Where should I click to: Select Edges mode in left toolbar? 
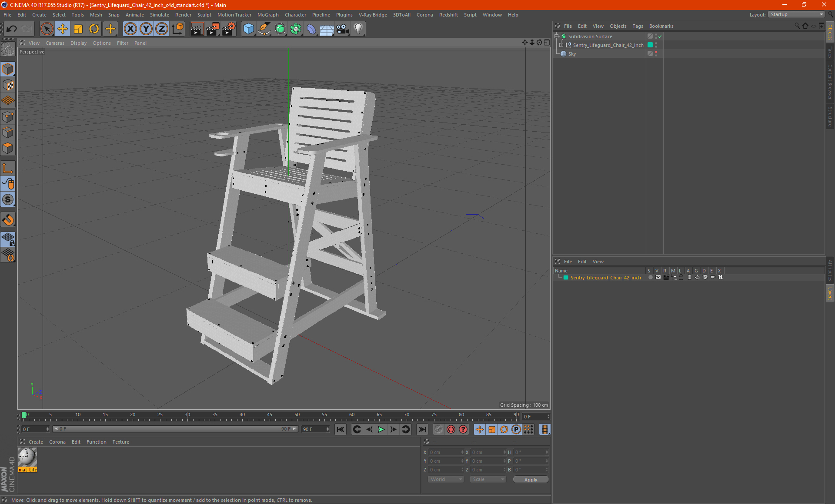tap(8, 133)
